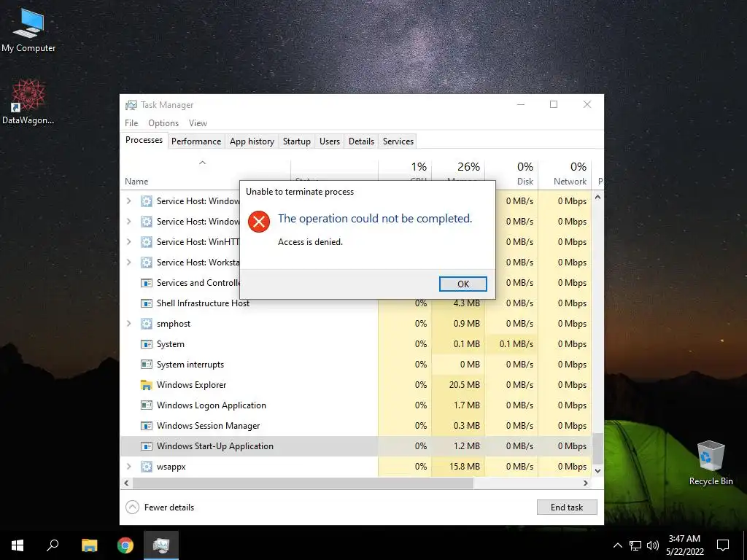Open File Explorer from the taskbar
The image size is (747, 560).
click(89, 545)
